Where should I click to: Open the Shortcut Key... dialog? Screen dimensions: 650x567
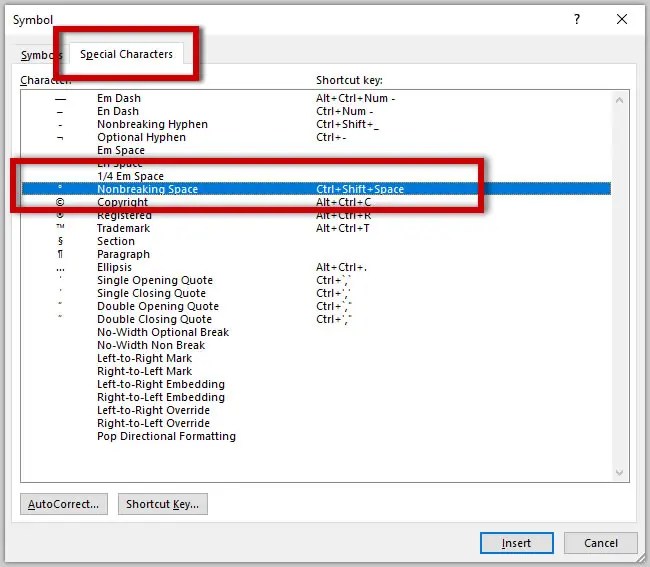coord(162,504)
